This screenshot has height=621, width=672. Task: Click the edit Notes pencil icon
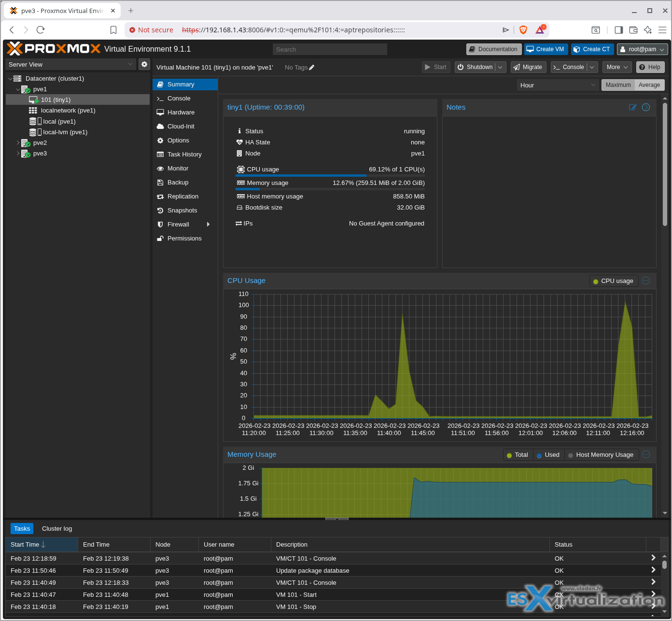[x=632, y=107]
